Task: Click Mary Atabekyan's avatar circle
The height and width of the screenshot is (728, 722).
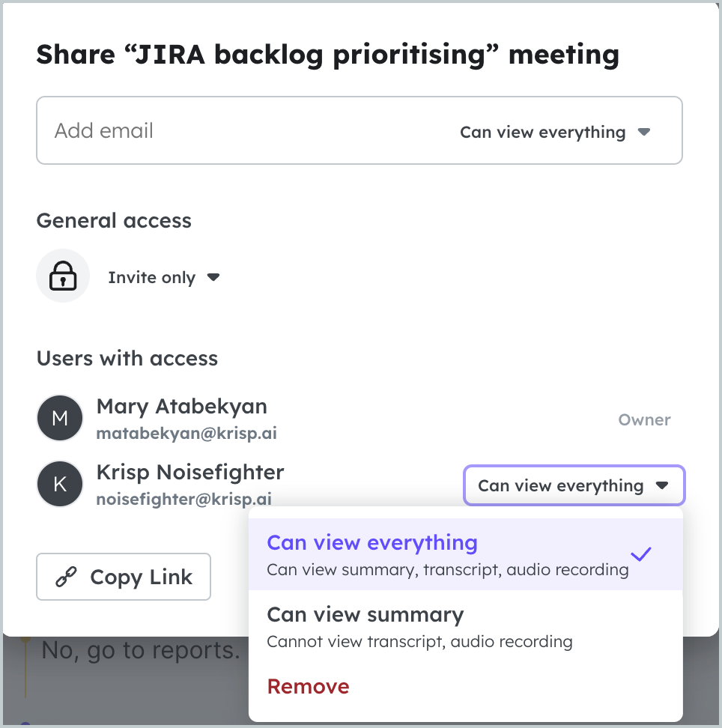Action: (x=59, y=418)
